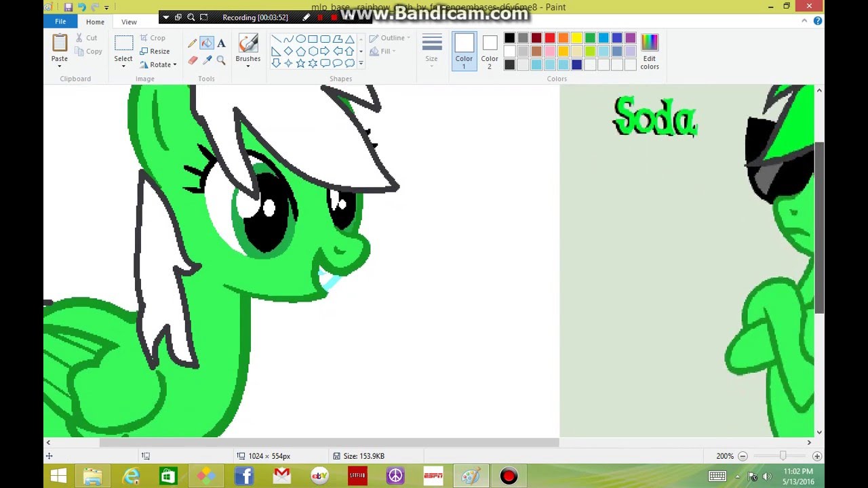
Task: Select the Pencil tool
Action: (193, 43)
